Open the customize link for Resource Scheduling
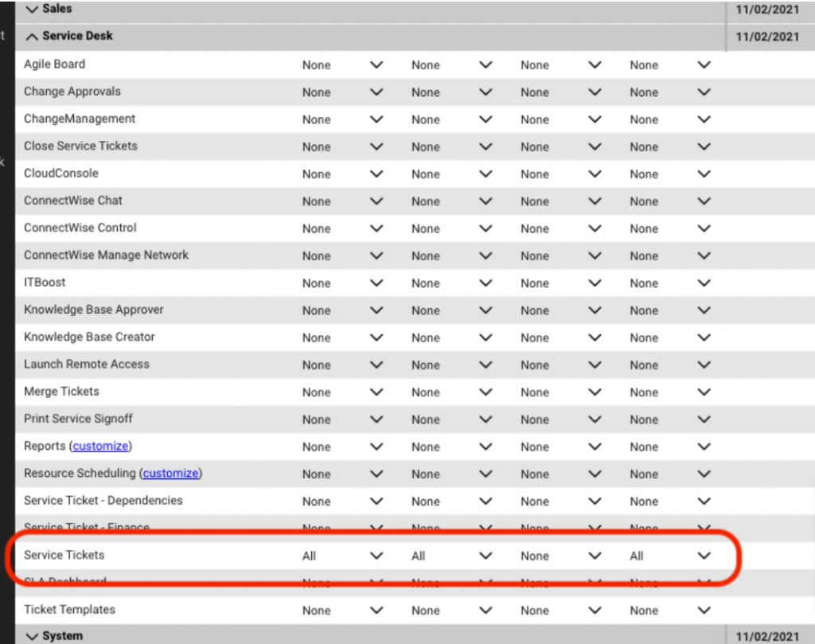This screenshot has width=815, height=644. [x=170, y=473]
